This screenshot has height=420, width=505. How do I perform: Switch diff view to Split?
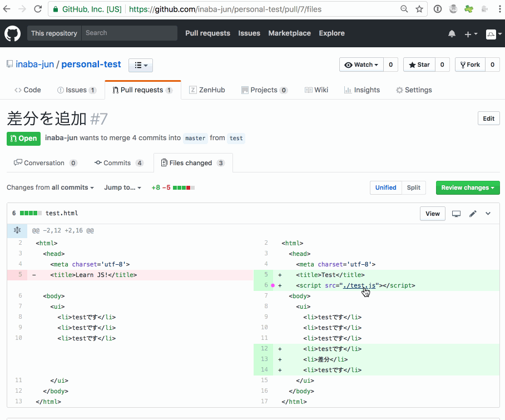pyautogui.click(x=414, y=188)
